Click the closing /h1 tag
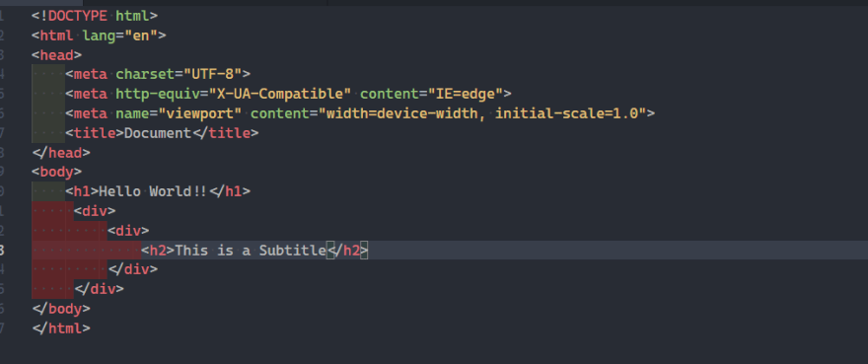The height and width of the screenshot is (364, 868). [230, 191]
